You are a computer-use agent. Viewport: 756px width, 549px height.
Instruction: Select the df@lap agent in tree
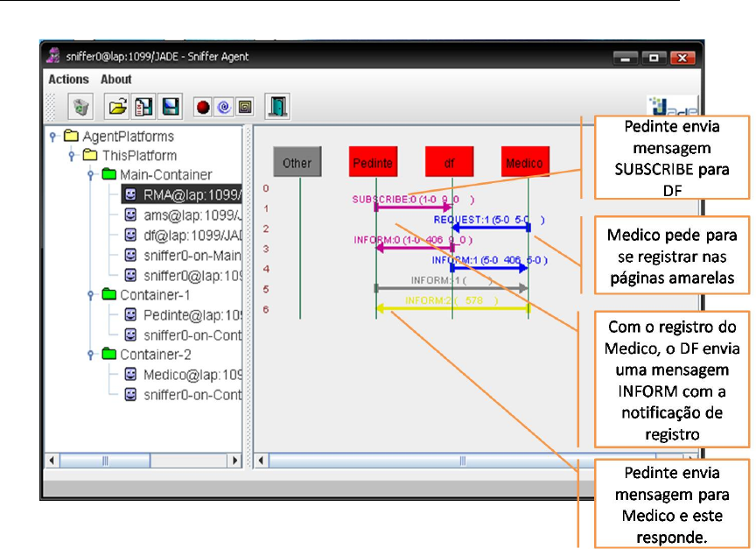coord(183,236)
